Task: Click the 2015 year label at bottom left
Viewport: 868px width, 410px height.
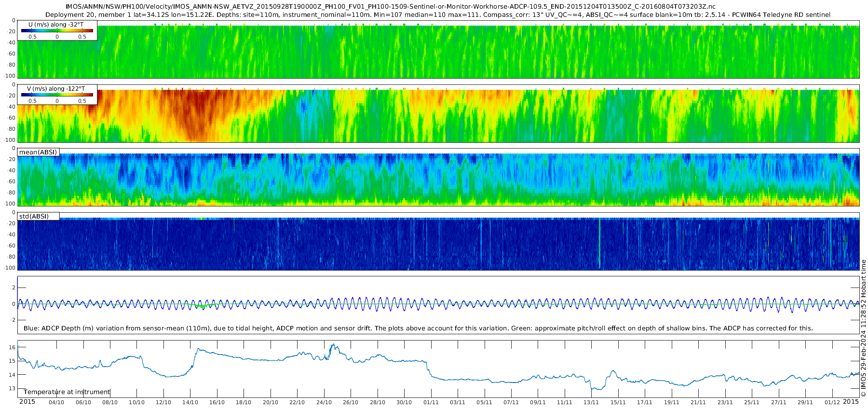Action: (27, 401)
